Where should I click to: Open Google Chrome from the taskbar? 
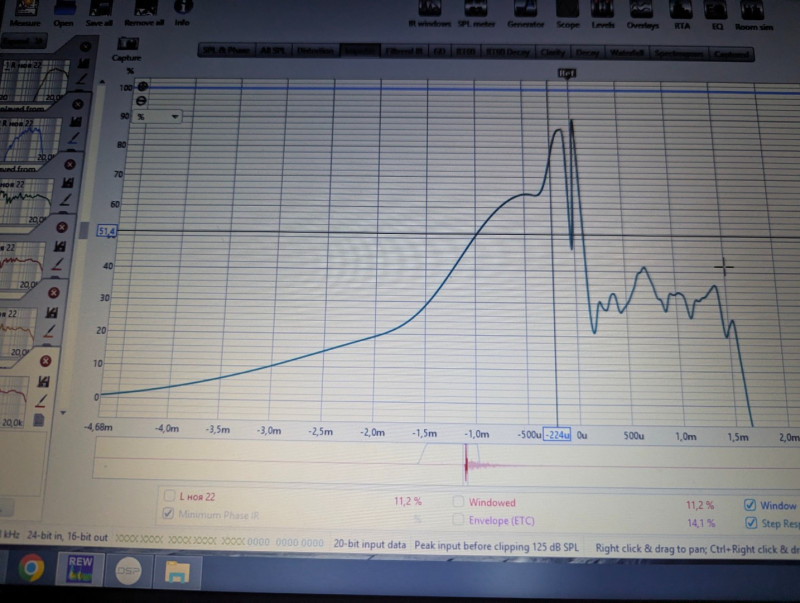click(x=30, y=570)
